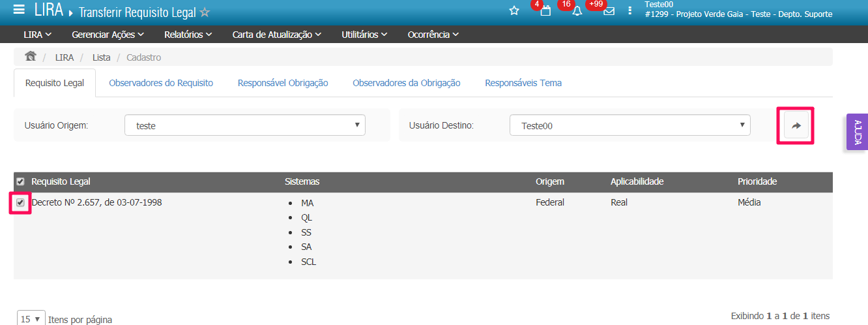Image resolution: width=868 pixels, height=325 pixels.
Task: Click the transfer arrow button
Action: (796, 126)
